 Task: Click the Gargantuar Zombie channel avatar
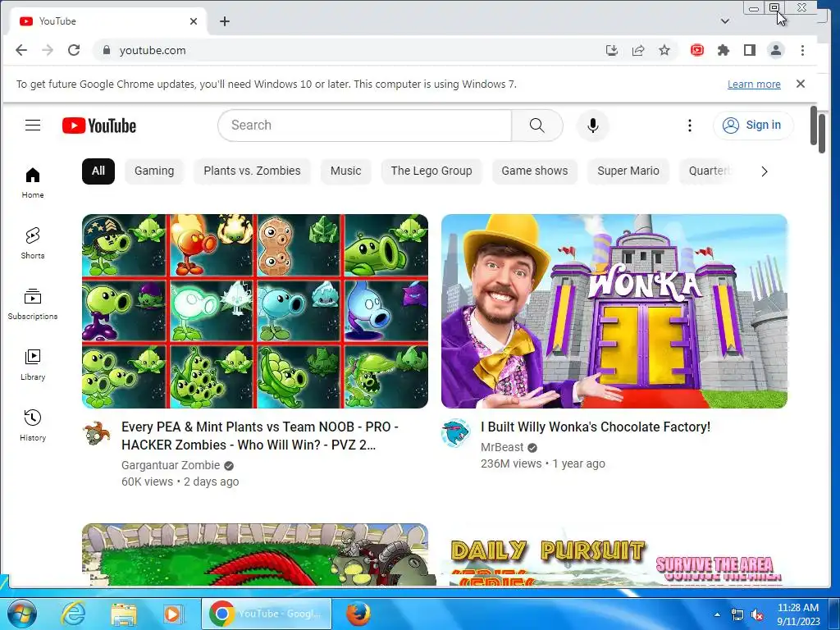point(97,433)
